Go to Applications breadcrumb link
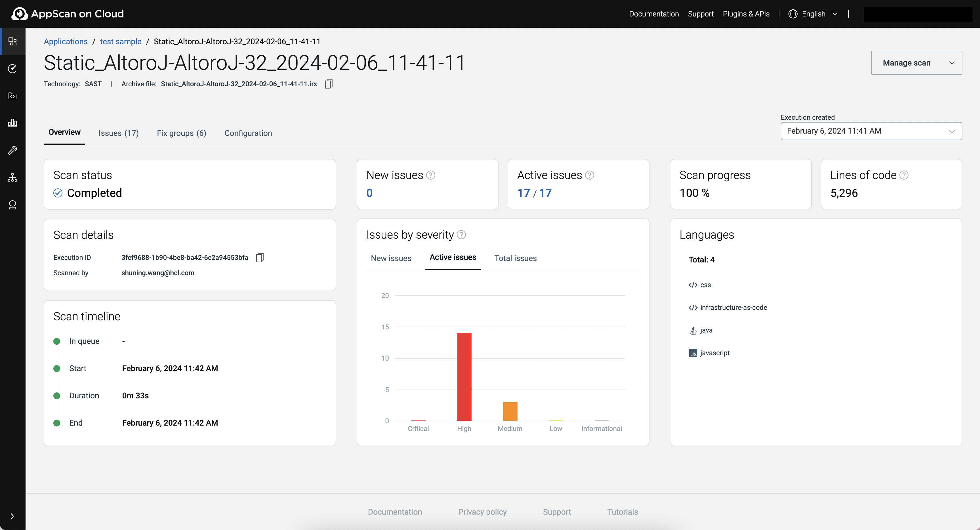This screenshot has height=530, width=980. pyautogui.click(x=66, y=41)
